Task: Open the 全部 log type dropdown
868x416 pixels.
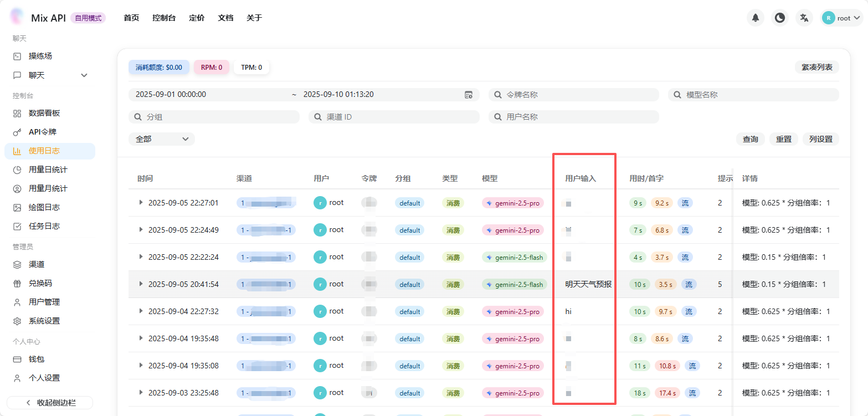Action: (x=162, y=139)
